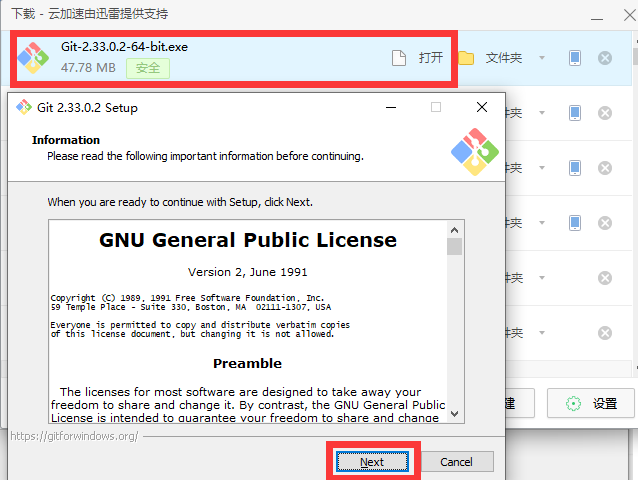The width and height of the screenshot is (638, 480).
Task: Open the https://gitforwindows.org/ link
Action: [x=74, y=436]
